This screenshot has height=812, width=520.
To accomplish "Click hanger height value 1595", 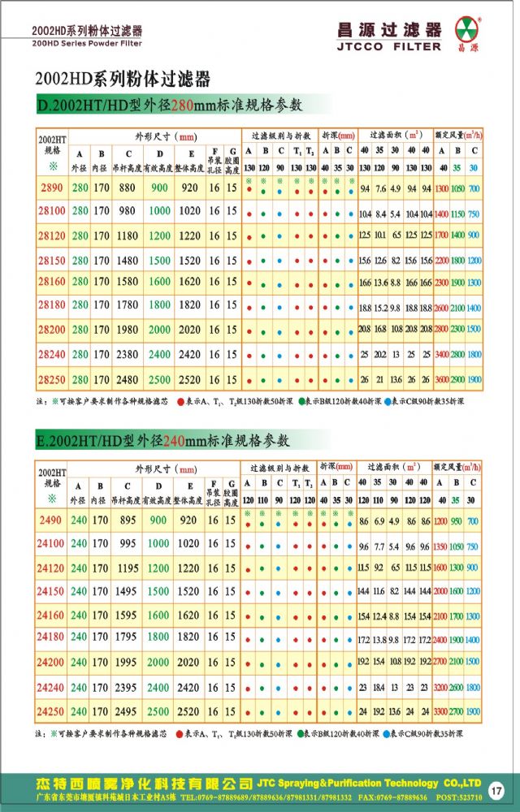I will 126,615.
